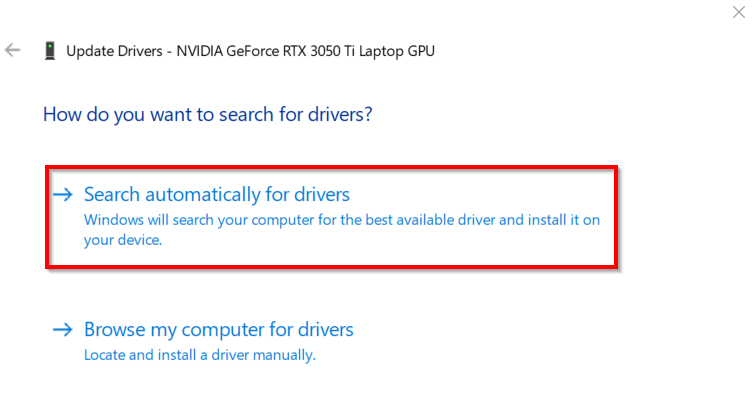Screen dimensions: 754x417
Task: Select "Search automatically for drivers" heading
Action: 216,194
